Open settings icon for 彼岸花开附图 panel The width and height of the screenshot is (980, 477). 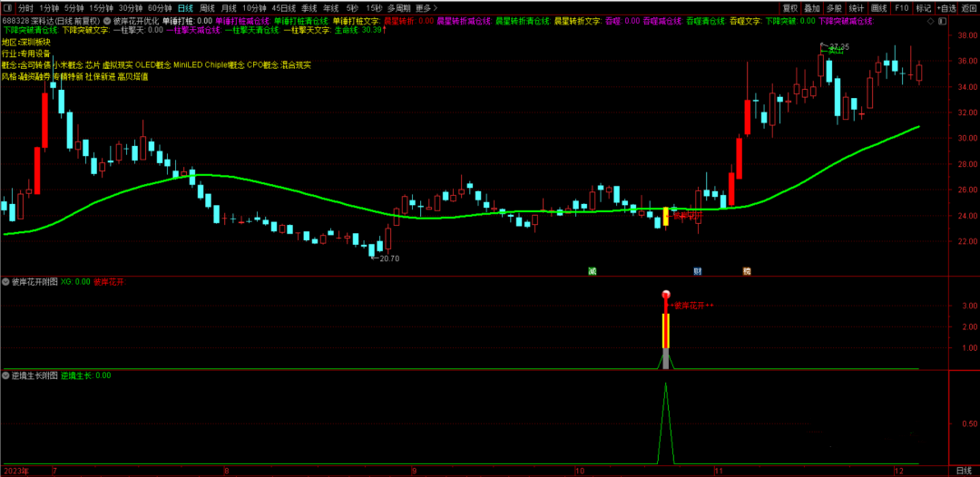point(6,281)
